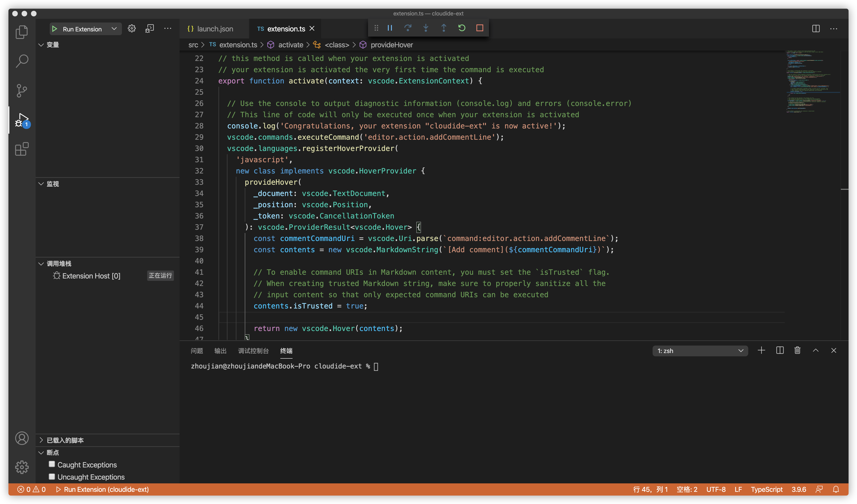Grab the debug toolbar drag handle
The image size is (857, 504).
(x=376, y=28)
